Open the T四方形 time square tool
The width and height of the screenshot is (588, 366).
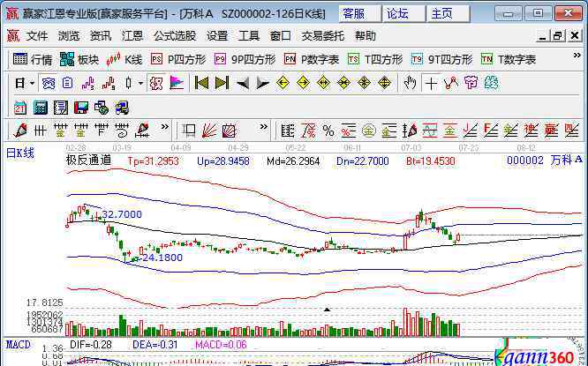pyautogui.click(x=375, y=59)
